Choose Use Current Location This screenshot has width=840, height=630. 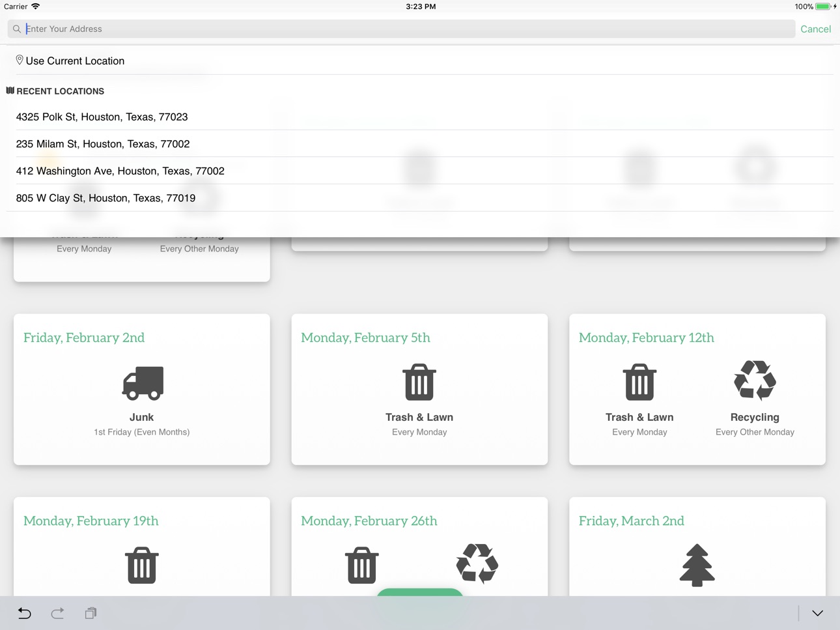point(75,61)
